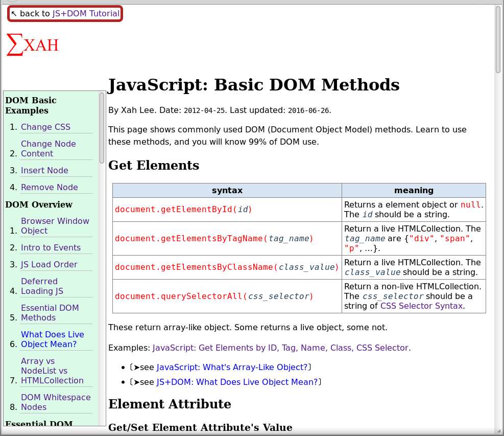This screenshot has width=504, height=436.
Task: Click document.querySelectorAll(css_selector) cell
Action: 227,296
